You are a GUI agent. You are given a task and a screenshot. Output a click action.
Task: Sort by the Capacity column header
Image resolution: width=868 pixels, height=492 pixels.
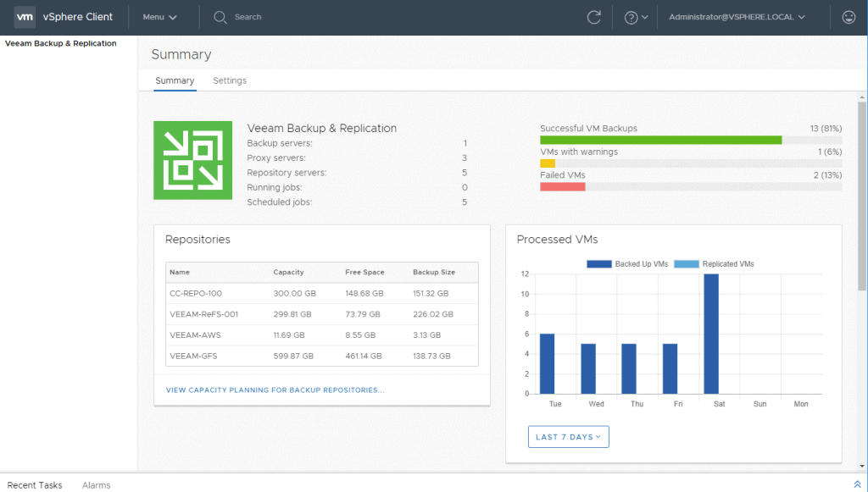coord(288,272)
